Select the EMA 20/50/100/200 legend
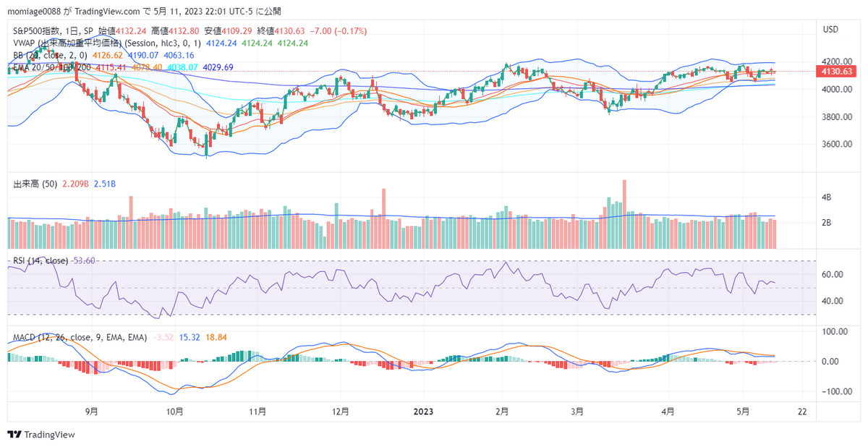 tap(52, 67)
